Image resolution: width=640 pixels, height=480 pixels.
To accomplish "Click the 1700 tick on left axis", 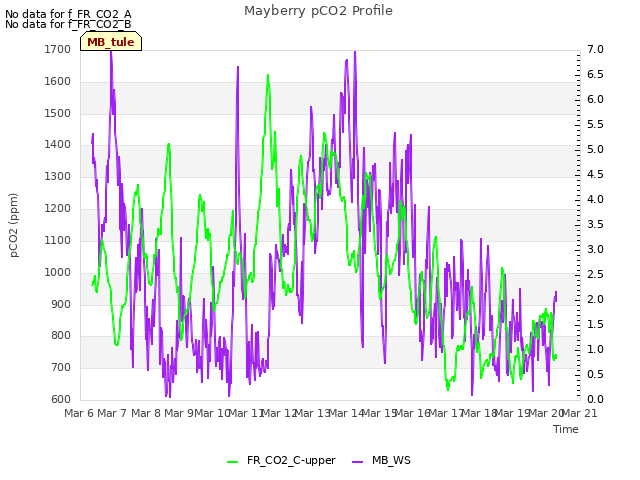I will pos(58,49).
